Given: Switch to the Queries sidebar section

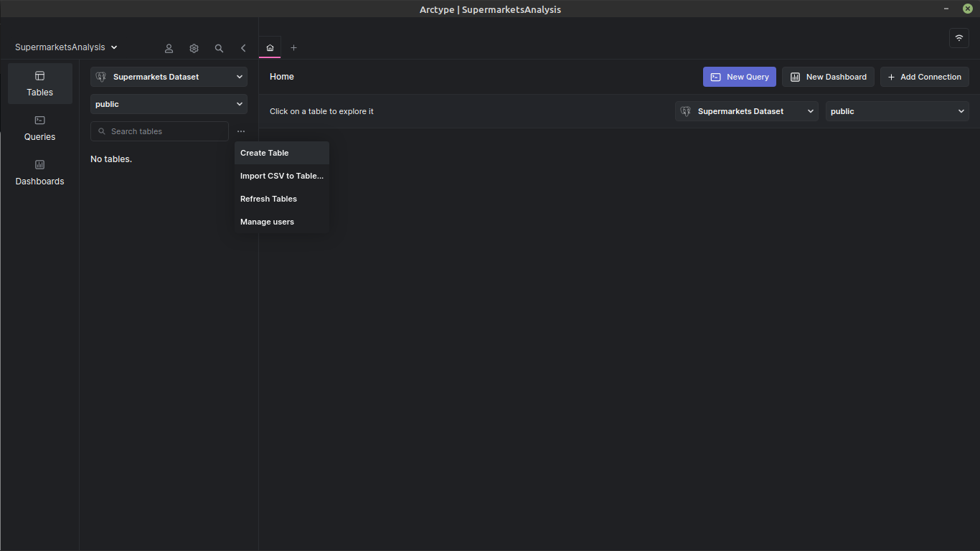Looking at the screenshot, I should click(39, 129).
